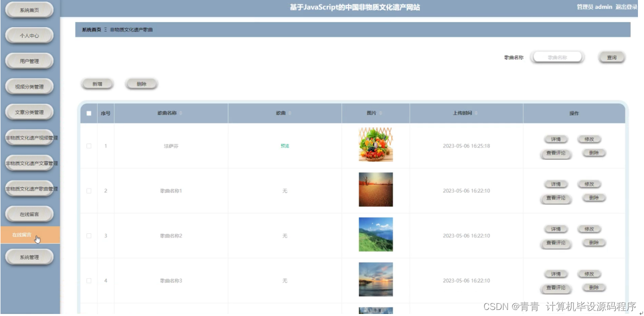Open the green hillside thumbnail in row 3

point(376,234)
